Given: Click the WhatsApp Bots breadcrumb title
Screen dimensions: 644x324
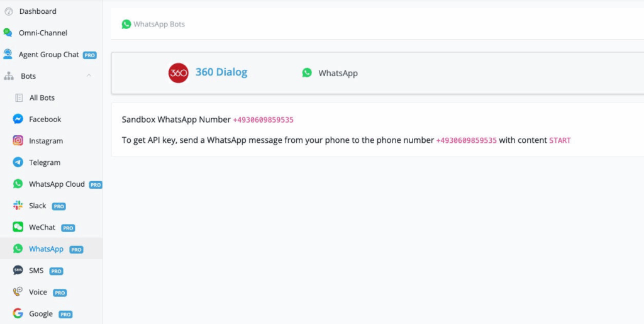Looking at the screenshot, I should (158, 25).
